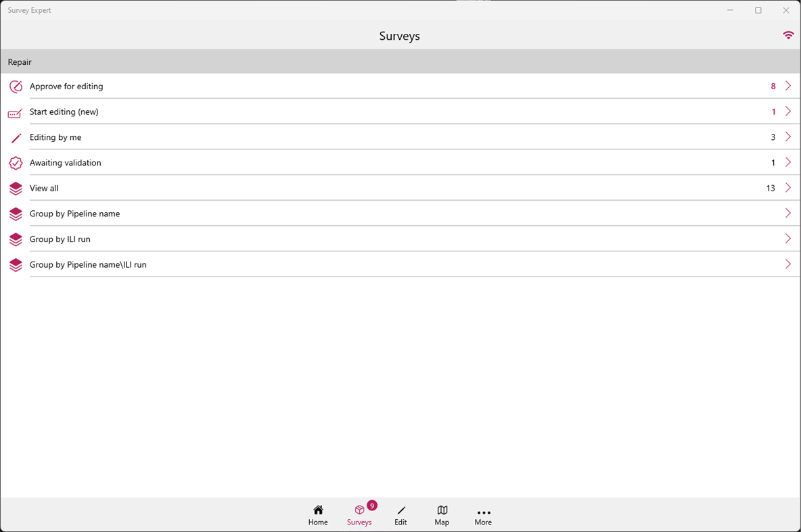Open Editing by me via its chevron arrow
The image size is (801, 532).
click(x=787, y=137)
